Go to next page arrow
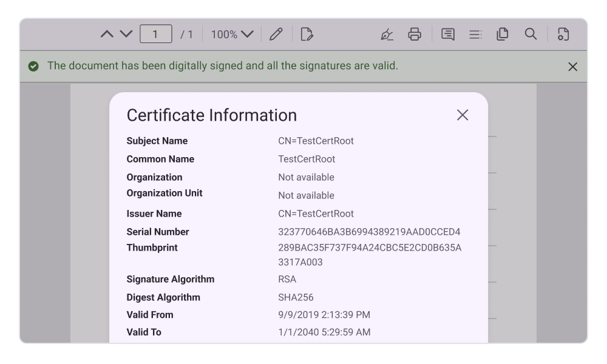Screen dimensions: 607x364 coord(126,34)
